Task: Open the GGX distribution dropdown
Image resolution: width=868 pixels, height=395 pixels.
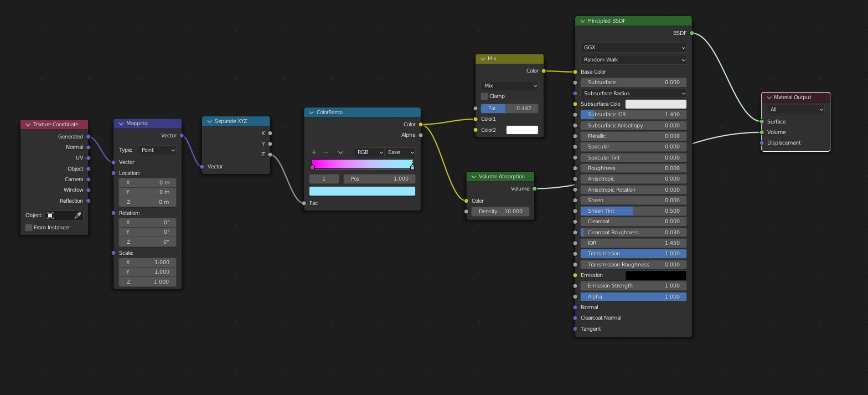Action: point(633,48)
